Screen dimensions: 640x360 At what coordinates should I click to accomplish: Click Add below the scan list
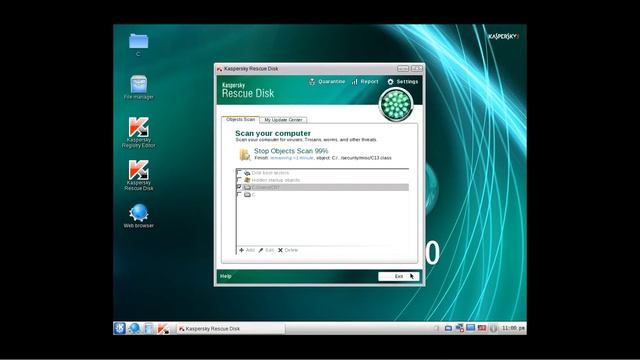[247, 250]
